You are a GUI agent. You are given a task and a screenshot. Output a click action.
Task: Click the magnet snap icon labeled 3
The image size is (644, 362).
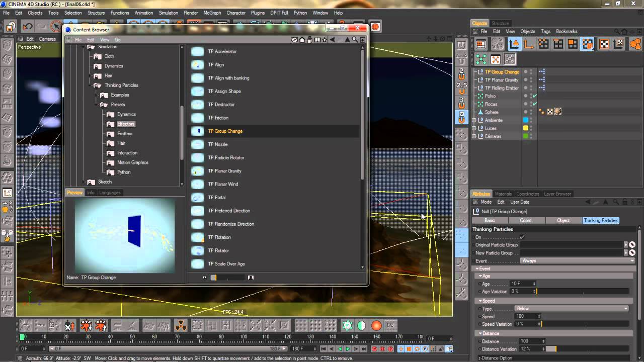461,103
